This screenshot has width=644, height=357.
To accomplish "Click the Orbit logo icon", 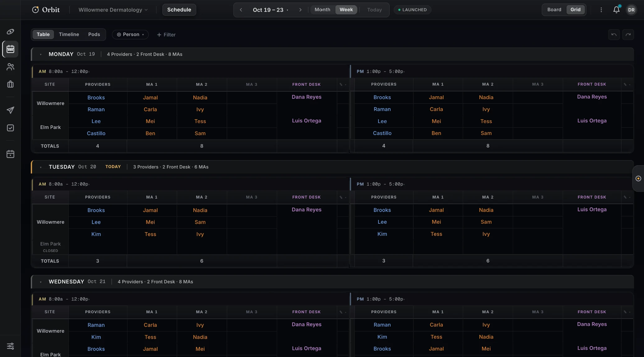I will click(35, 10).
